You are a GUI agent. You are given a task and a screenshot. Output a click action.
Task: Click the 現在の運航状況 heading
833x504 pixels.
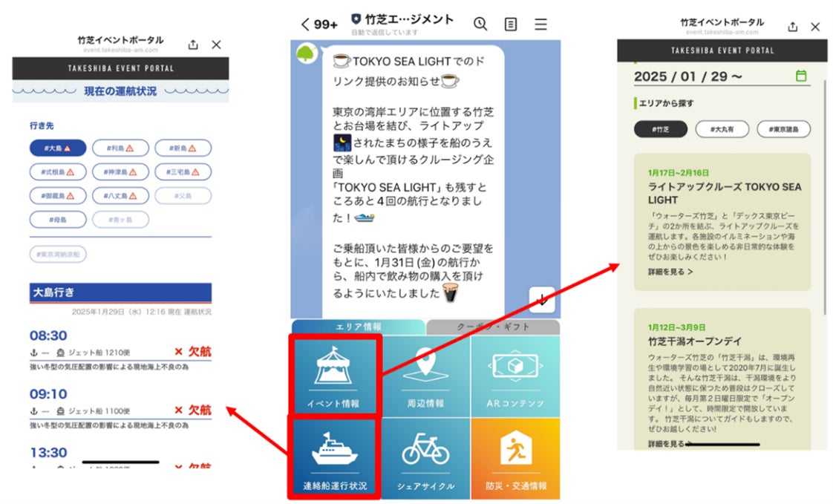[120, 91]
